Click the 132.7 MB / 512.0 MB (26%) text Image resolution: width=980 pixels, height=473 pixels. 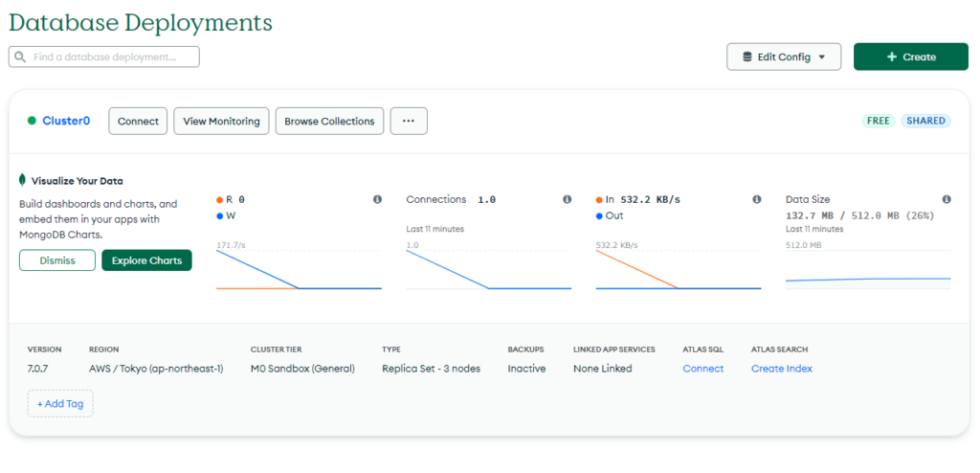(860, 215)
